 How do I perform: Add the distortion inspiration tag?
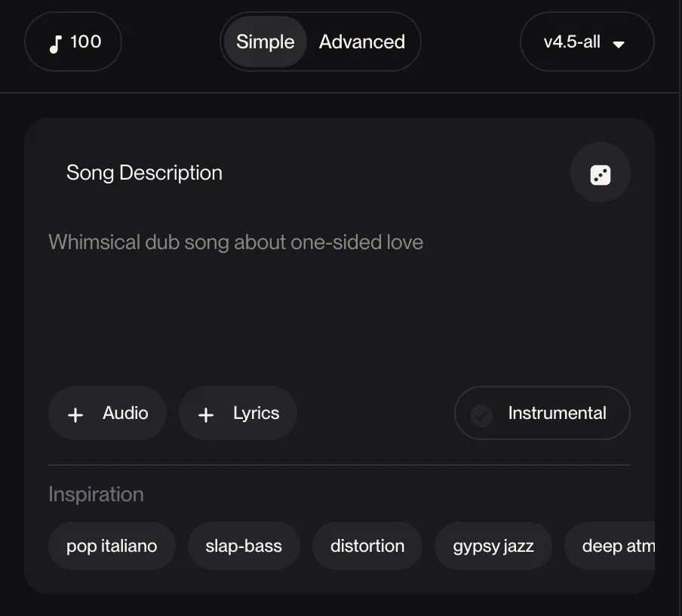pyautogui.click(x=367, y=546)
